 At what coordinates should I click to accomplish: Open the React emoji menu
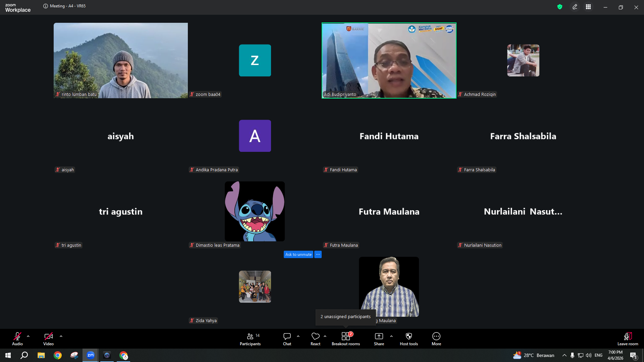(315, 339)
